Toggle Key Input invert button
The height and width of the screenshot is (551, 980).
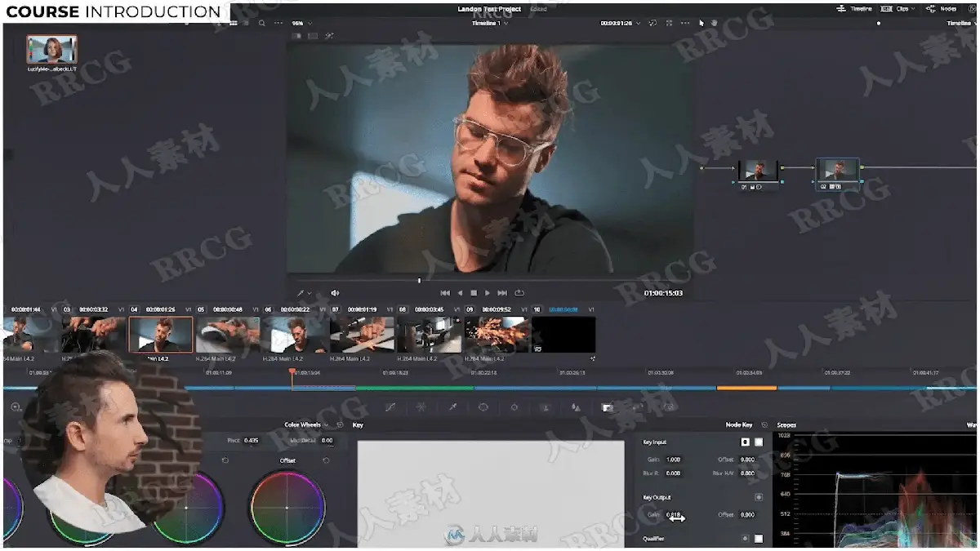(745, 442)
